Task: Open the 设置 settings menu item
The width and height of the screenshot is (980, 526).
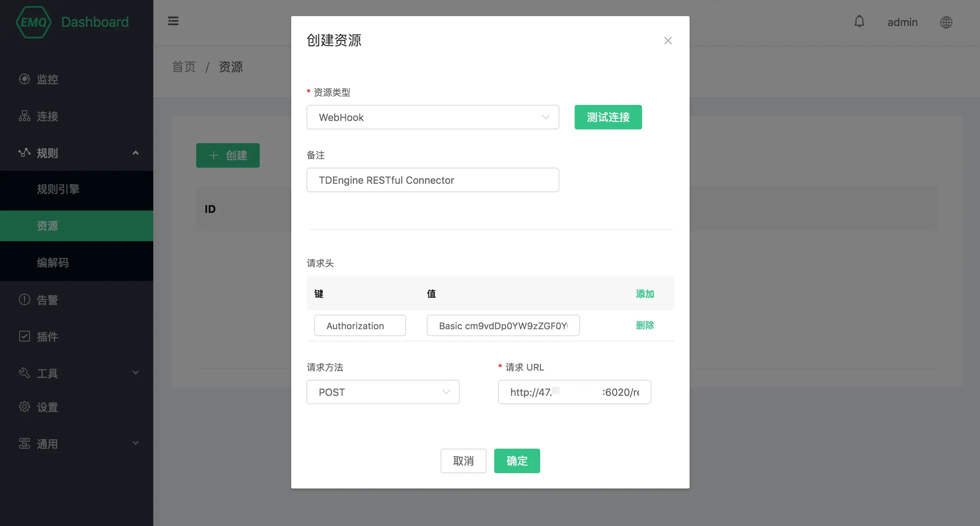Action: coord(48,407)
